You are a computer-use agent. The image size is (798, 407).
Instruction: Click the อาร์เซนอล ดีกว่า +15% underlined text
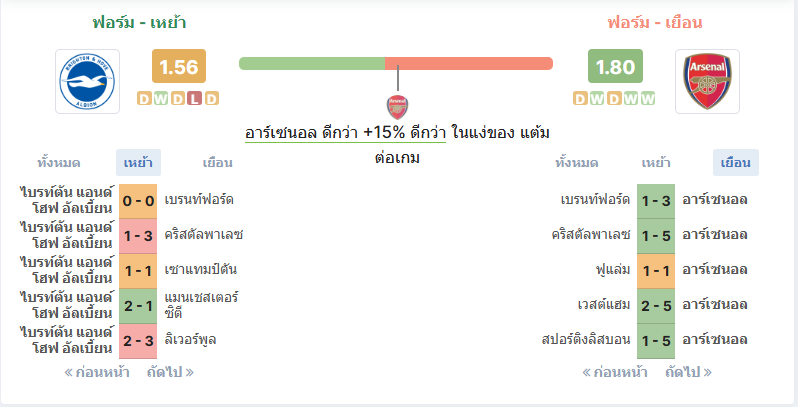(345, 133)
